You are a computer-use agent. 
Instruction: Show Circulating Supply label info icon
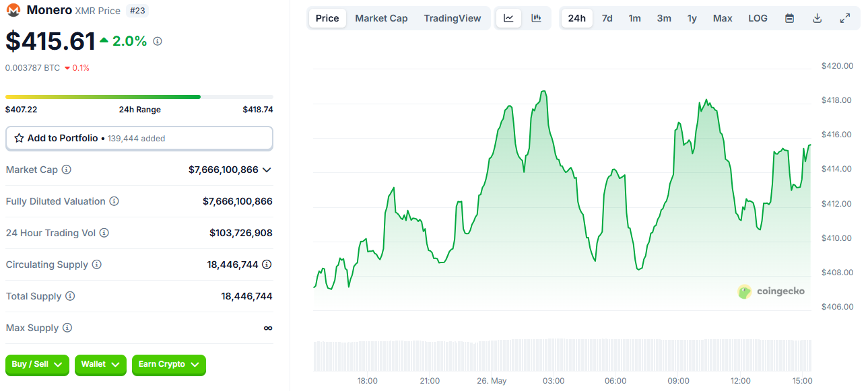pyautogui.click(x=96, y=264)
